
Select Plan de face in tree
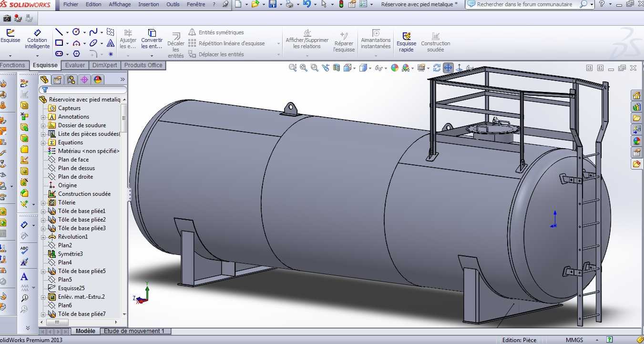coord(73,160)
